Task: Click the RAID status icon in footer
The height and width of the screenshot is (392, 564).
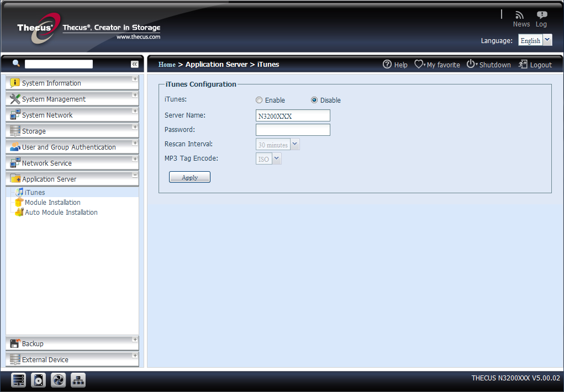Action: (x=18, y=380)
